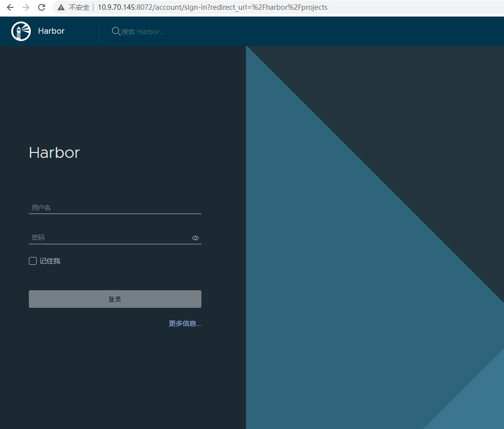Click the large Harbor heading text

tap(54, 152)
